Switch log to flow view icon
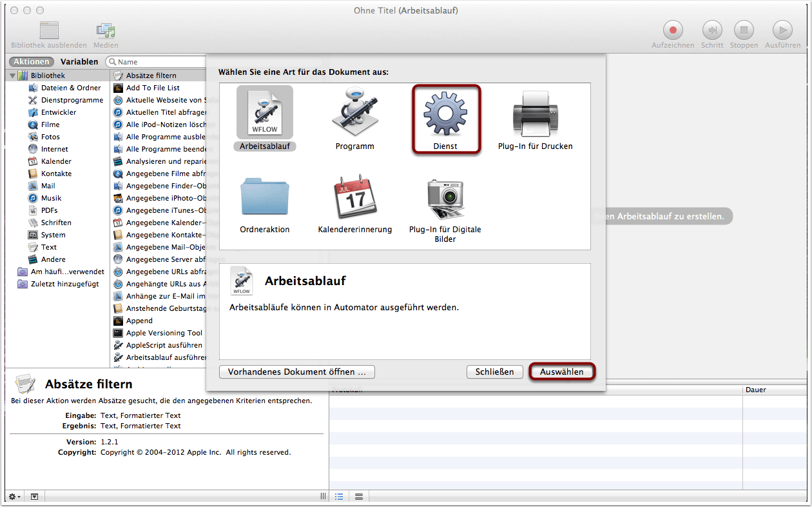Screen dimensions: 812x507 [359, 497]
